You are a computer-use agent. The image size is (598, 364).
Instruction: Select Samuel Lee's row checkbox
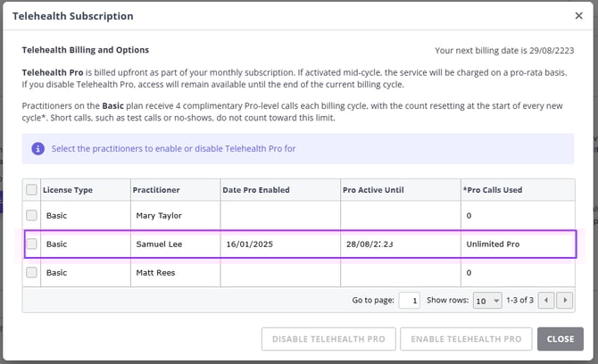[x=32, y=244]
